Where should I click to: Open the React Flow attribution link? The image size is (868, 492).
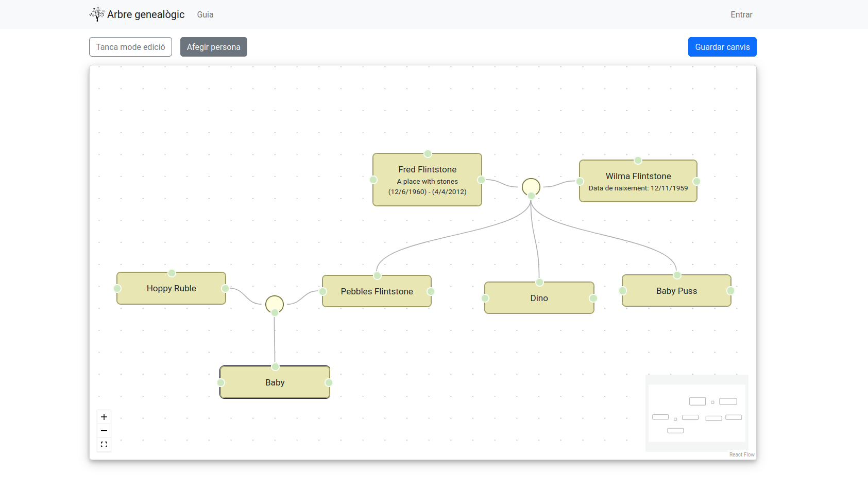(x=741, y=454)
